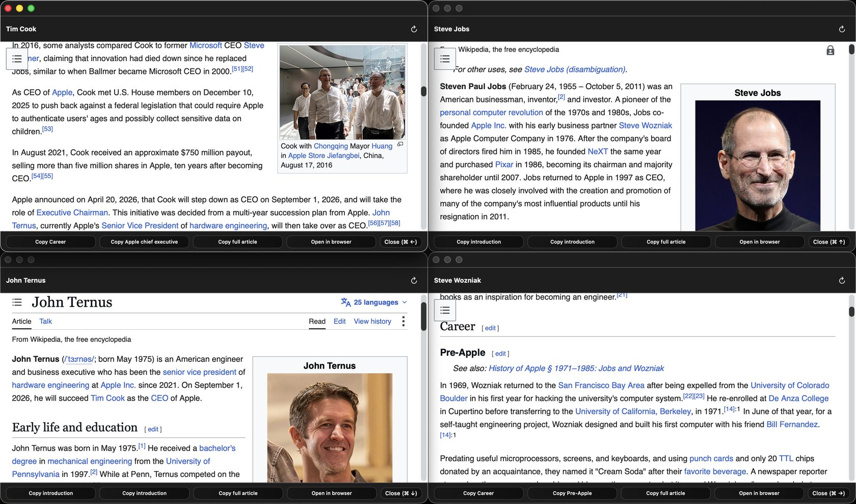This screenshot has width=856, height=504.
Task: Open John Ternus article in browser
Action: click(332, 493)
